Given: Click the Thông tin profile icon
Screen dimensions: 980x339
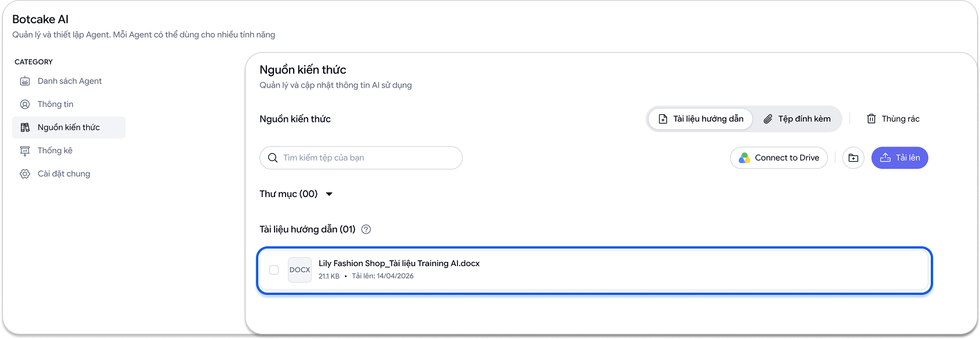Looking at the screenshot, I should pyautogui.click(x=25, y=104).
